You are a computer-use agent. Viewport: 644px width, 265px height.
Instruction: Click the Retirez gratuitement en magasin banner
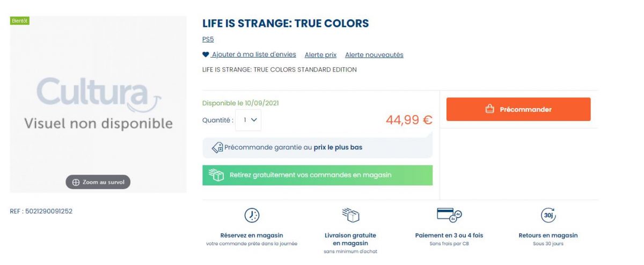click(x=317, y=175)
